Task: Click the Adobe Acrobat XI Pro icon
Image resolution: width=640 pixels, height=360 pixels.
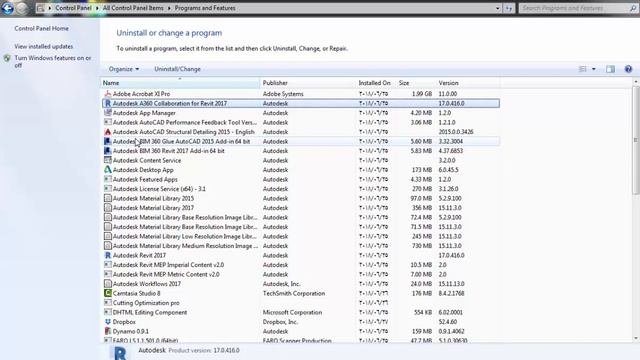Action: coord(108,94)
